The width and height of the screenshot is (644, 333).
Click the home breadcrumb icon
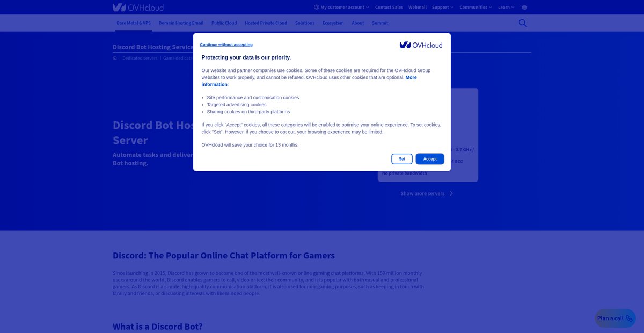[x=115, y=58]
